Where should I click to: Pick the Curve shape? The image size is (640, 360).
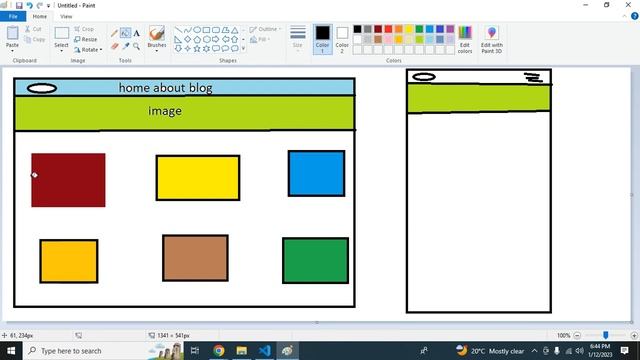click(x=188, y=30)
